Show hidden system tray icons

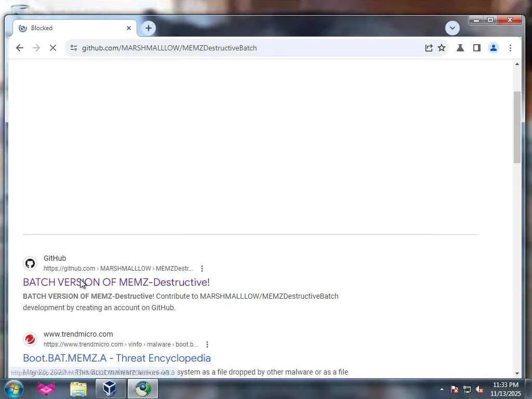coord(442,389)
